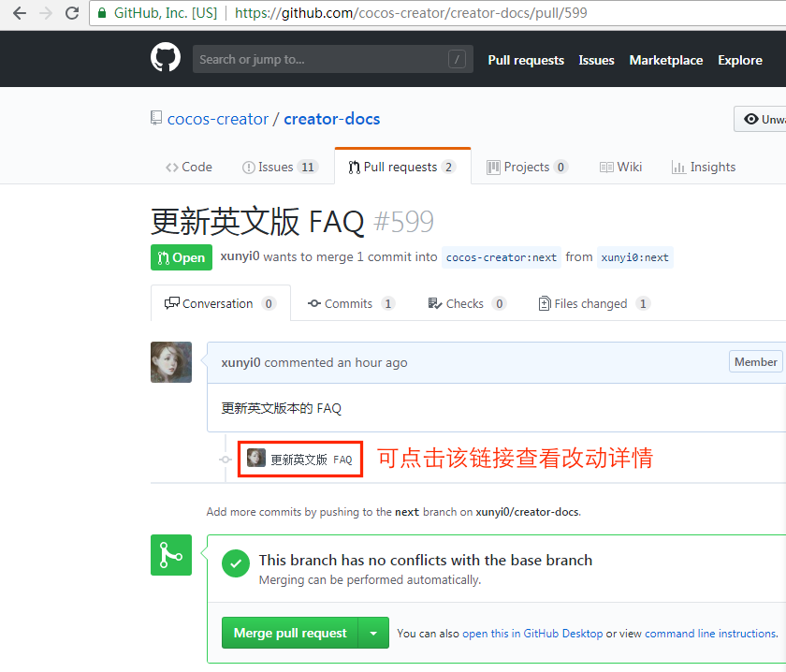786x672 pixels.
Task: Select the Conversation tab
Action: [221, 303]
